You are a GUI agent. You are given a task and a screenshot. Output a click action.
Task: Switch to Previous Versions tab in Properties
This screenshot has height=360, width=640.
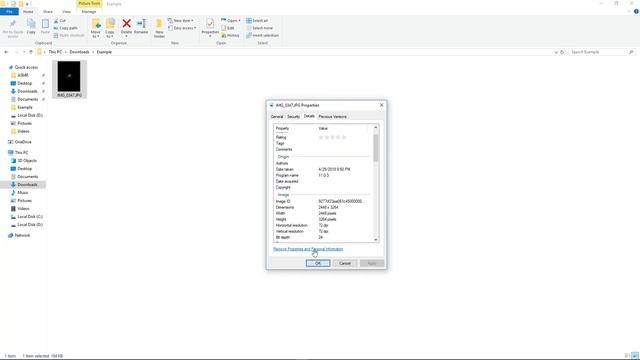(x=332, y=117)
